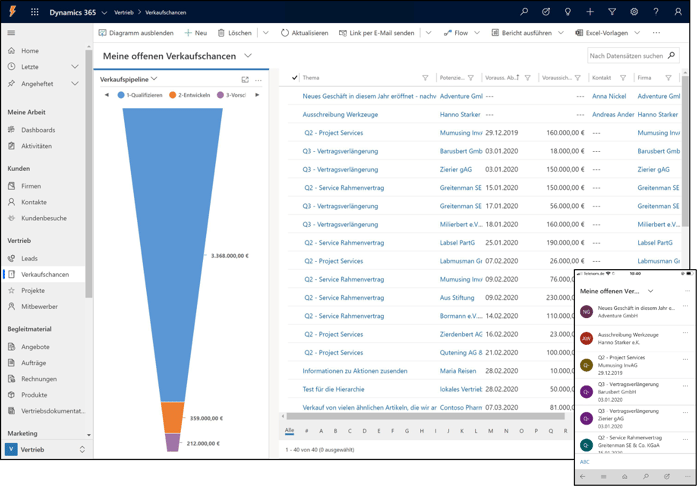This screenshot has width=700, height=489.
Task: Click Vertrieb breadcrumb in top bar
Action: pos(124,13)
